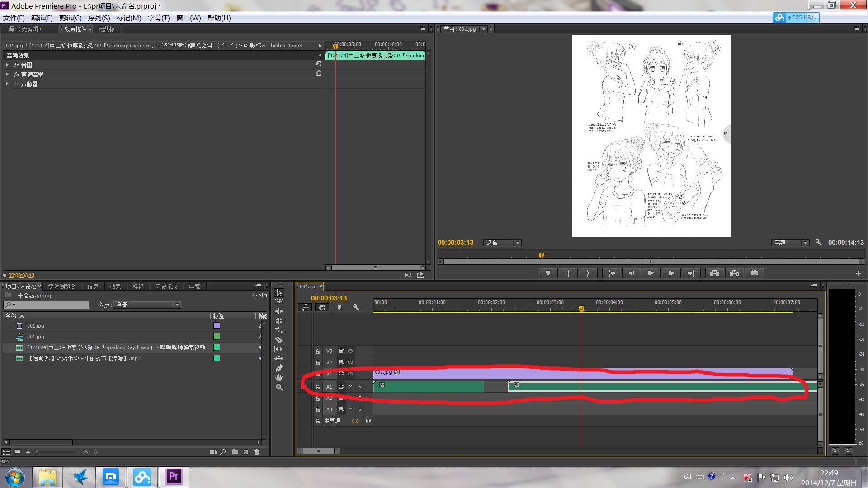Screen dimensions: 868x488
Task: Click Export Frame camera icon
Action: (754, 273)
